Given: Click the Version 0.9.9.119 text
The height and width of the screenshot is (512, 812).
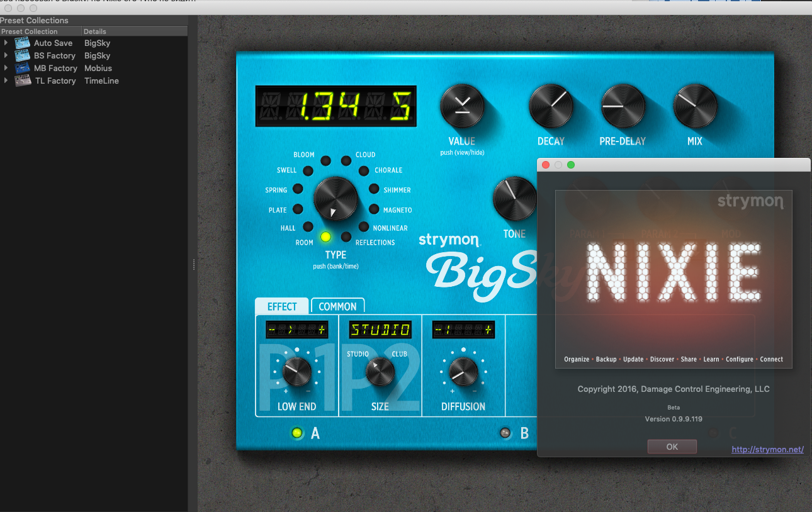Looking at the screenshot, I should (x=674, y=419).
